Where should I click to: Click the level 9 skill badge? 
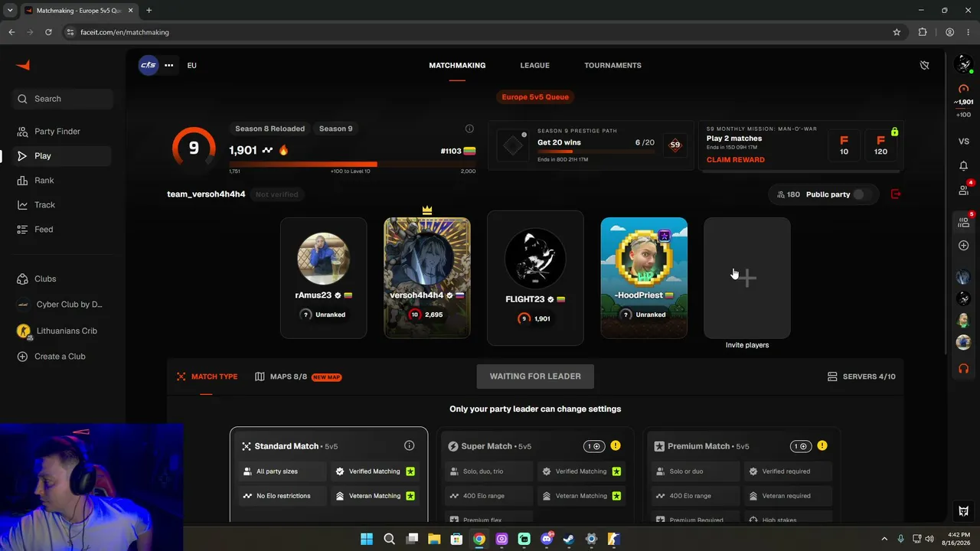pyautogui.click(x=194, y=148)
